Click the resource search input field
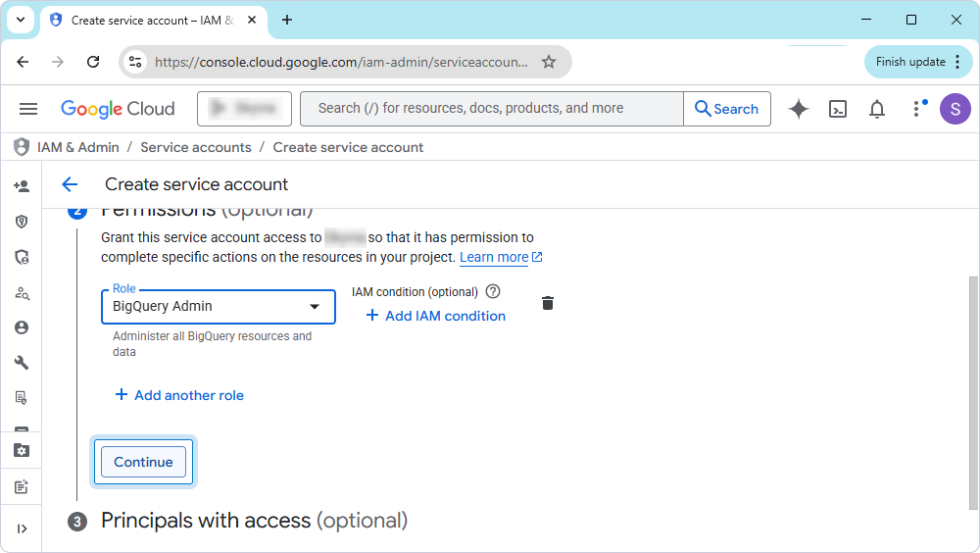The height and width of the screenshot is (553, 980). (x=490, y=109)
